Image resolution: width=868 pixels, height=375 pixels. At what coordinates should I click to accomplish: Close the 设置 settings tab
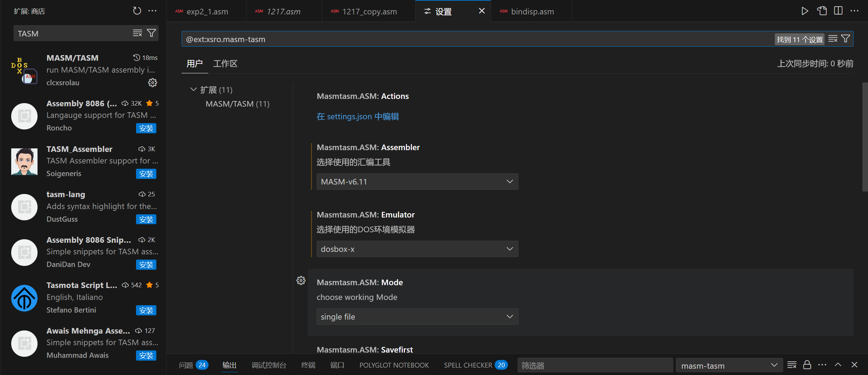[482, 11]
